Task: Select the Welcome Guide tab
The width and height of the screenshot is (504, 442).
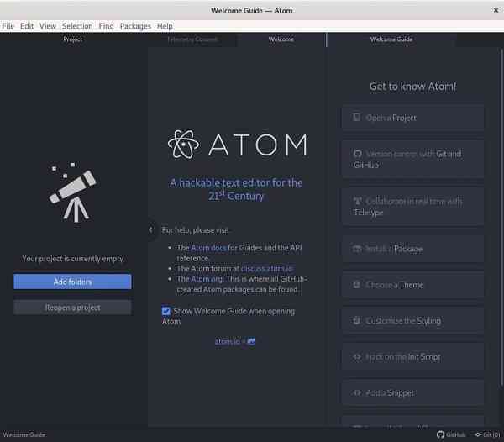Action: tap(391, 39)
